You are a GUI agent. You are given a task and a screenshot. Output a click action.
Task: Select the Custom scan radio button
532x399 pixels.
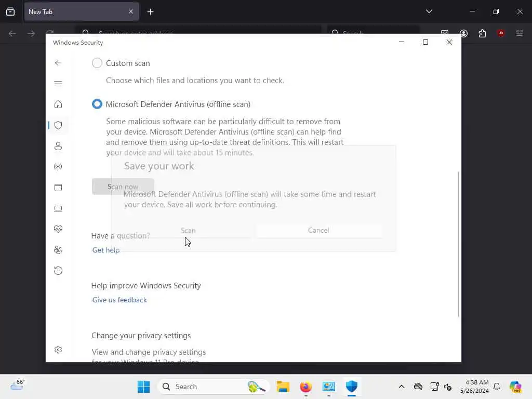[97, 63]
